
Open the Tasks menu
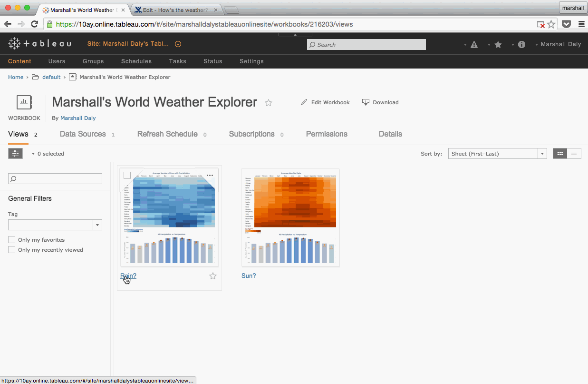pos(178,61)
